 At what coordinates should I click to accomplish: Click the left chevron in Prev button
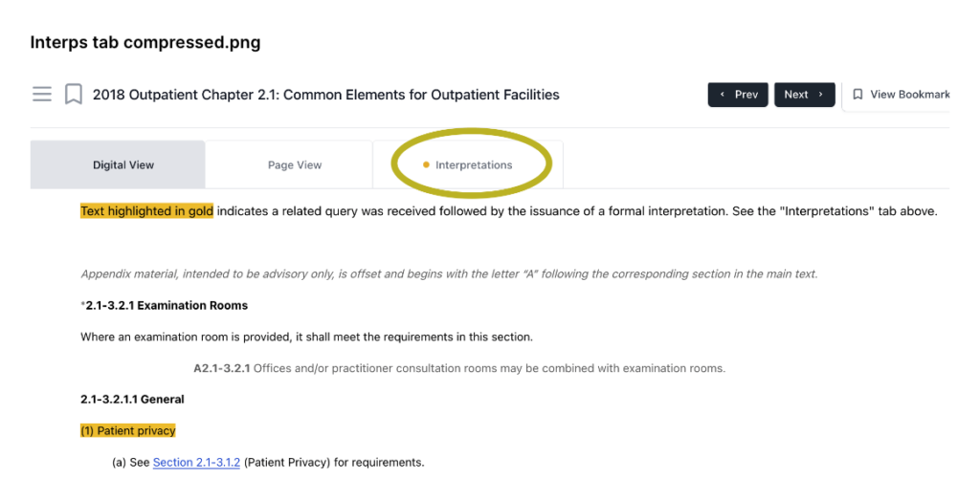tap(723, 95)
